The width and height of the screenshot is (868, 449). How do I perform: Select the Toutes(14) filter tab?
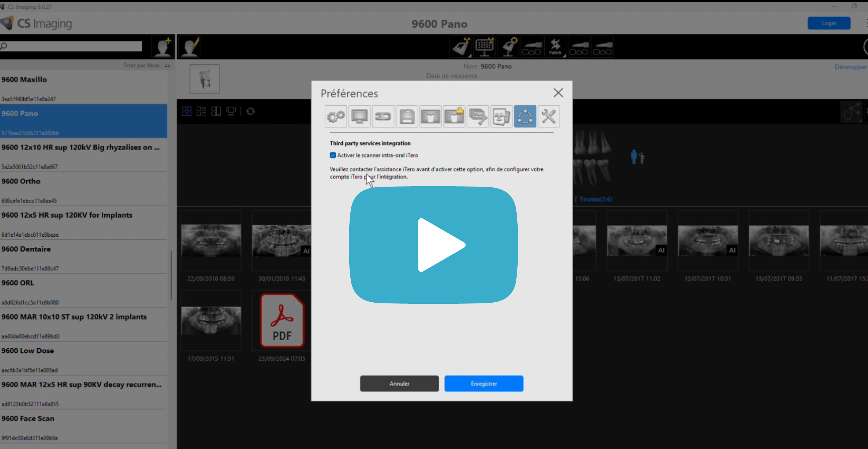point(595,199)
